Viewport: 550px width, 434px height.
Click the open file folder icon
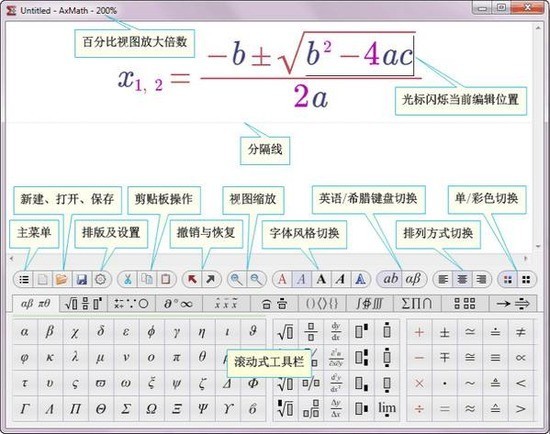click(x=61, y=280)
